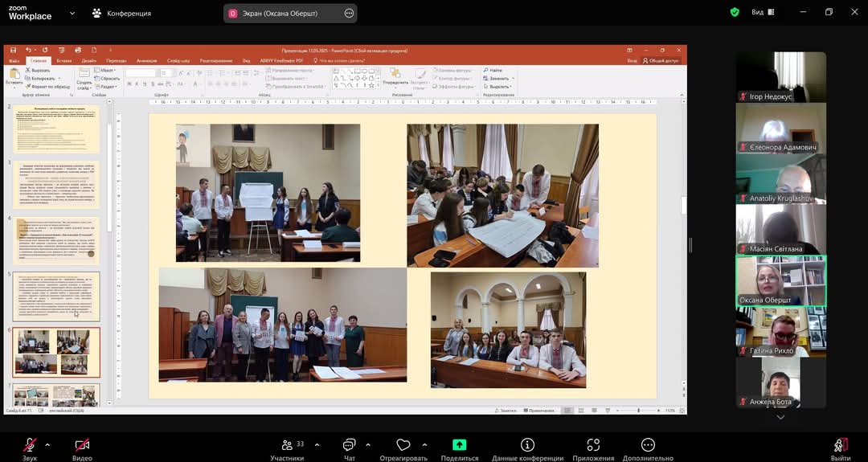Open the Участники participants panel
This screenshot has width=868, height=462.
(287, 445)
